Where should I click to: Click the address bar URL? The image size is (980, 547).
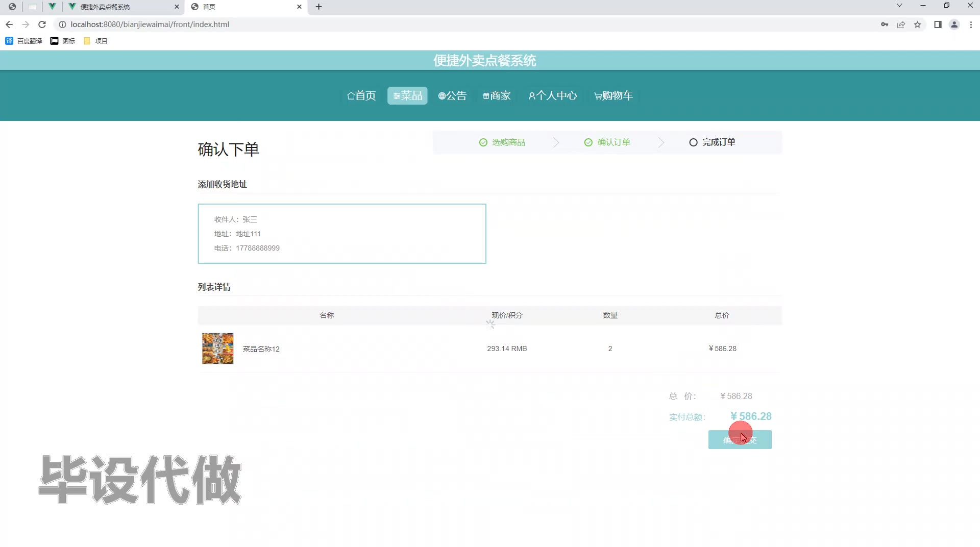click(150, 24)
